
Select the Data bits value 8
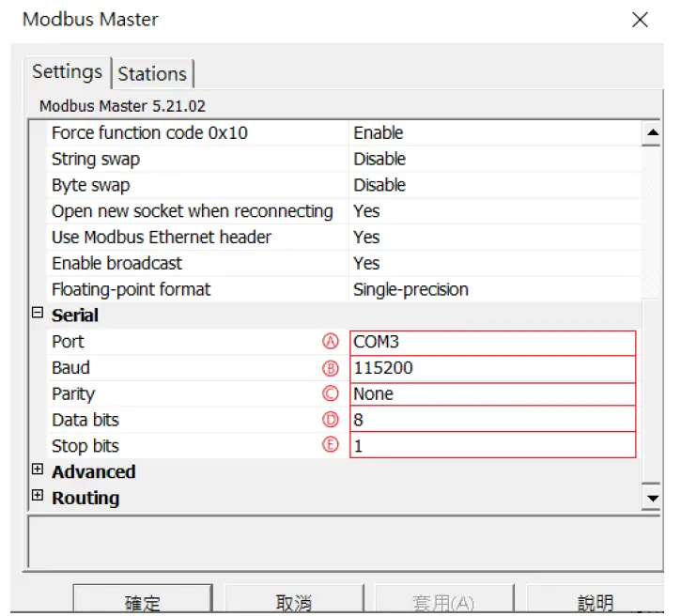[493, 420]
